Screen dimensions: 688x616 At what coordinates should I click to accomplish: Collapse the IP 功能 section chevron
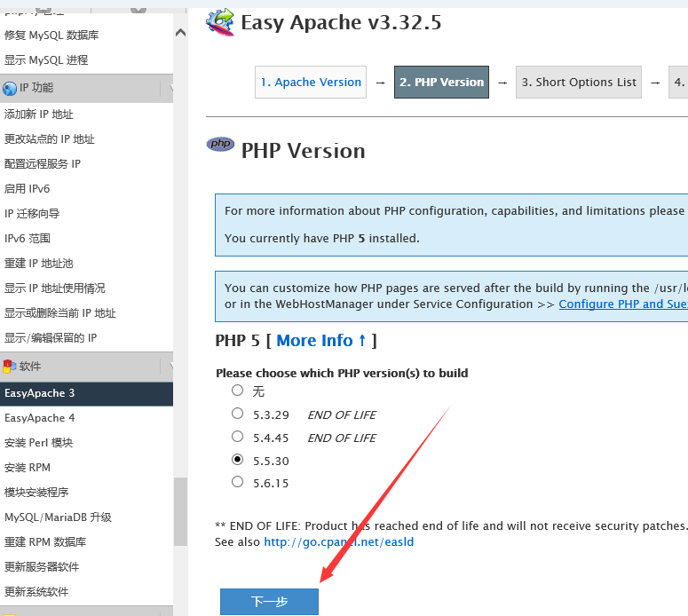coord(170,88)
